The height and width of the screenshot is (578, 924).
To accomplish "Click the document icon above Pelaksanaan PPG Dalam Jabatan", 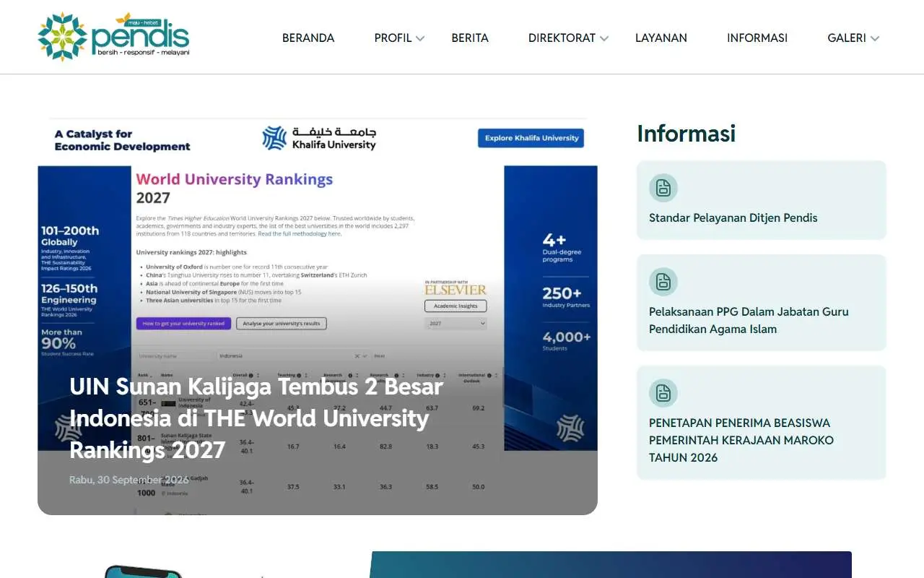I will (663, 282).
